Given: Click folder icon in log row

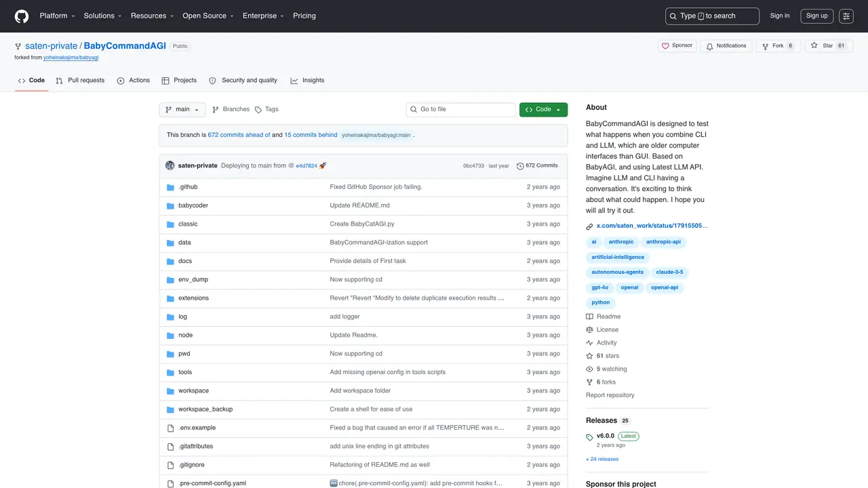Looking at the screenshot, I should coord(171,317).
